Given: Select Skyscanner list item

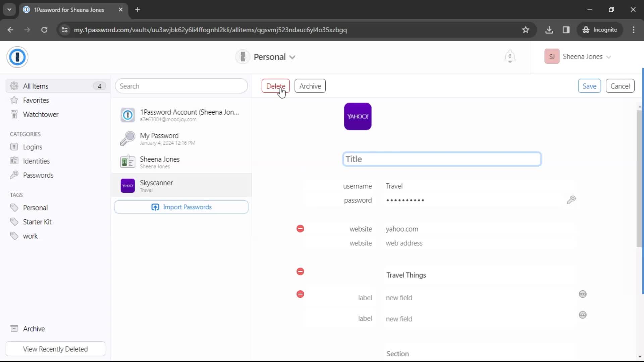Looking at the screenshot, I should click(x=181, y=185).
